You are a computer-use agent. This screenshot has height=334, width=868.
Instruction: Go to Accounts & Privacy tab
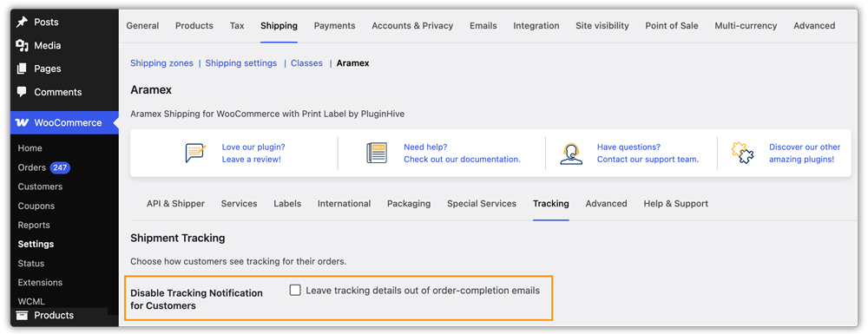click(x=412, y=25)
